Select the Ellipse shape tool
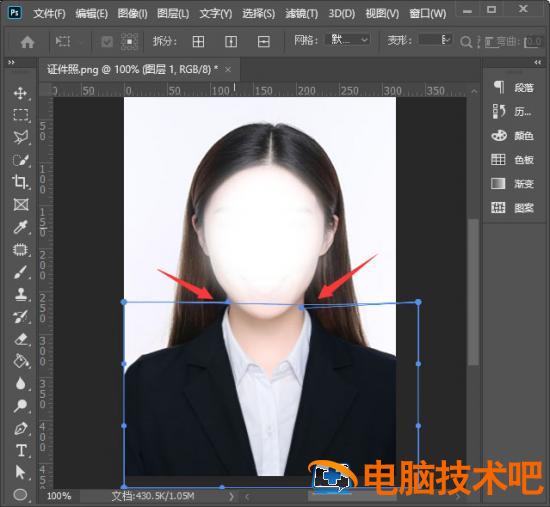 tap(20, 495)
